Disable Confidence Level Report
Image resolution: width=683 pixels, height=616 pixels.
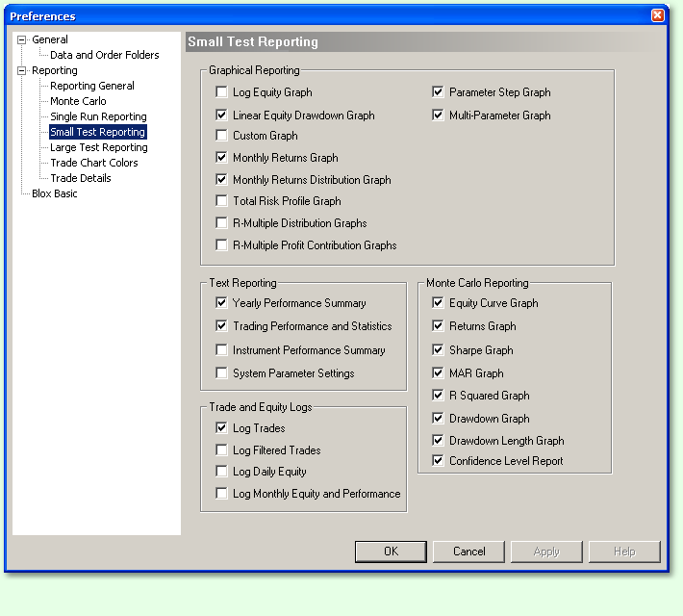coord(438,460)
